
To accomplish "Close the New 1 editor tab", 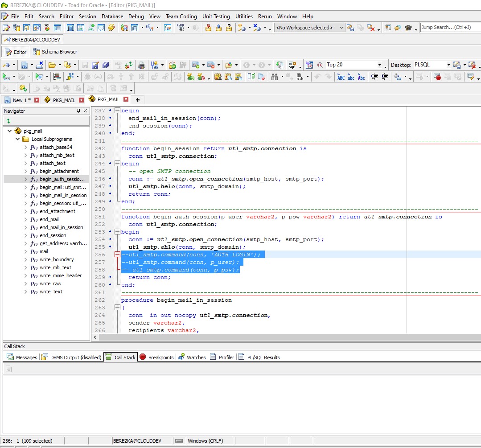I will (x=37, y=100).
